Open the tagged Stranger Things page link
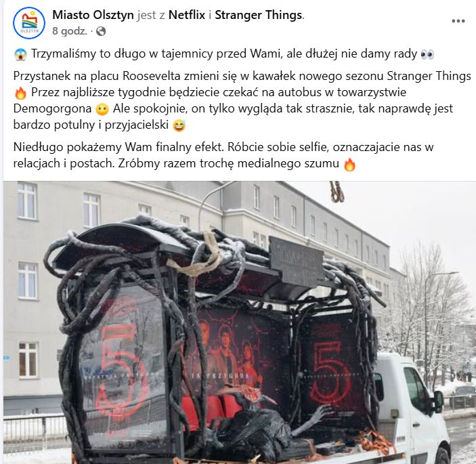Image resolution: width=476 pixels, height=464 pixels. tap(259, 15)
